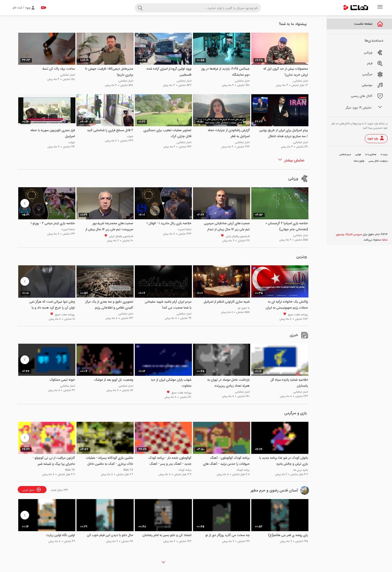Open محصولات اپل video thumbnail

pos(280,49)
